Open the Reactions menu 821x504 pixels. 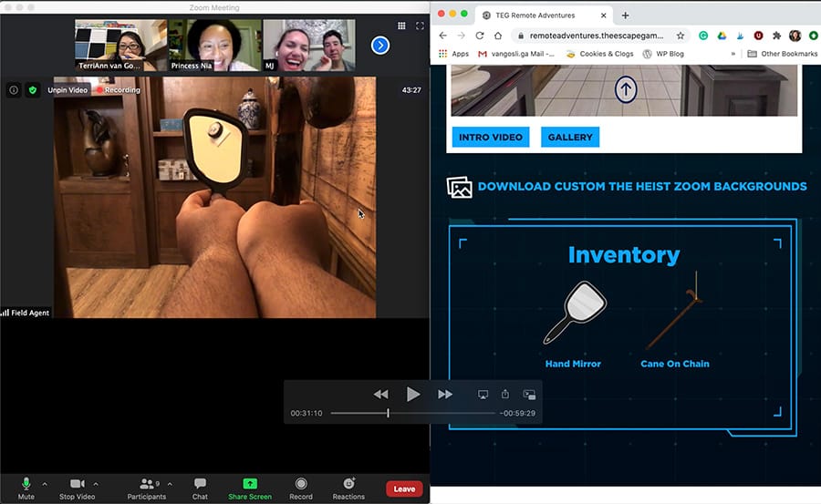tap(348, 489)
